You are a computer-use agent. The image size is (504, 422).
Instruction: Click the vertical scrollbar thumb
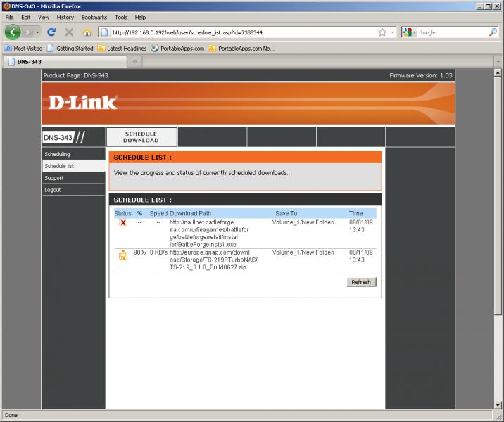tap(498, 196)
